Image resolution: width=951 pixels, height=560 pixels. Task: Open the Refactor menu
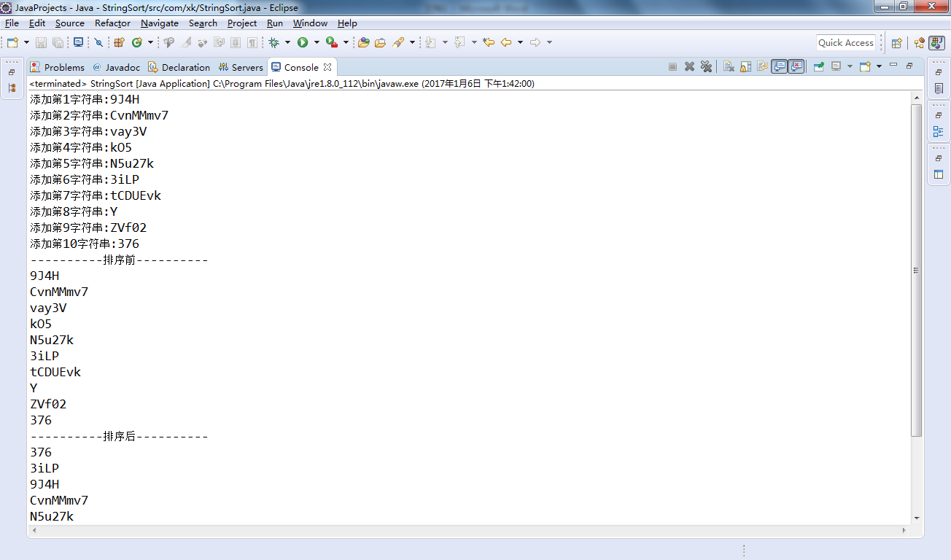112,23
